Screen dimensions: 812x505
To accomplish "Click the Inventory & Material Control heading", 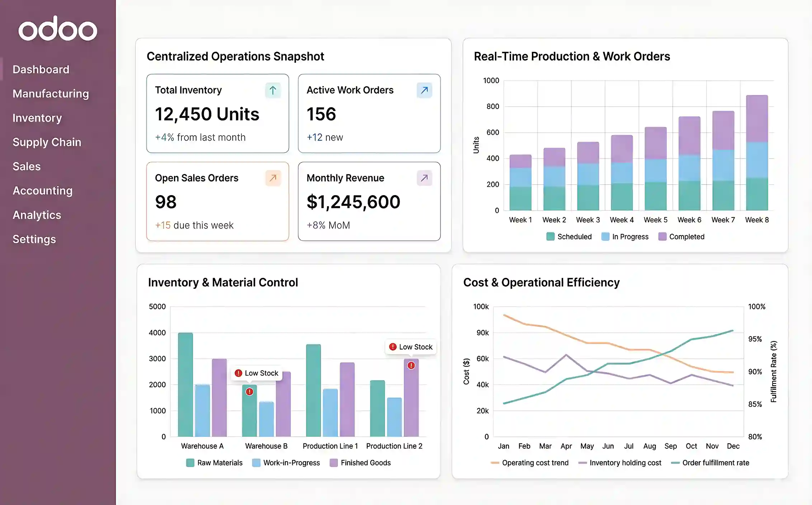I will (223, 283).
